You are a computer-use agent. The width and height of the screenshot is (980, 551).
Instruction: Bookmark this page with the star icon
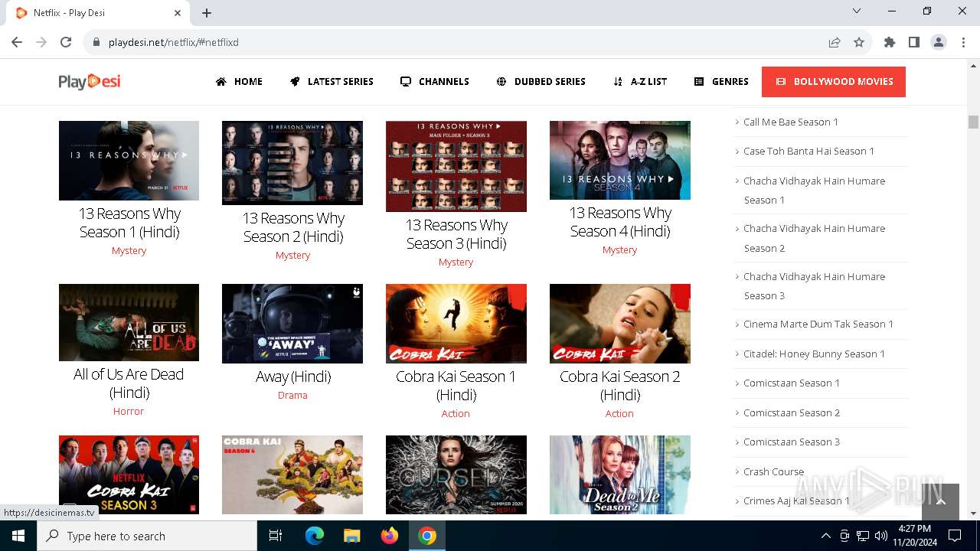pos(859,42)
